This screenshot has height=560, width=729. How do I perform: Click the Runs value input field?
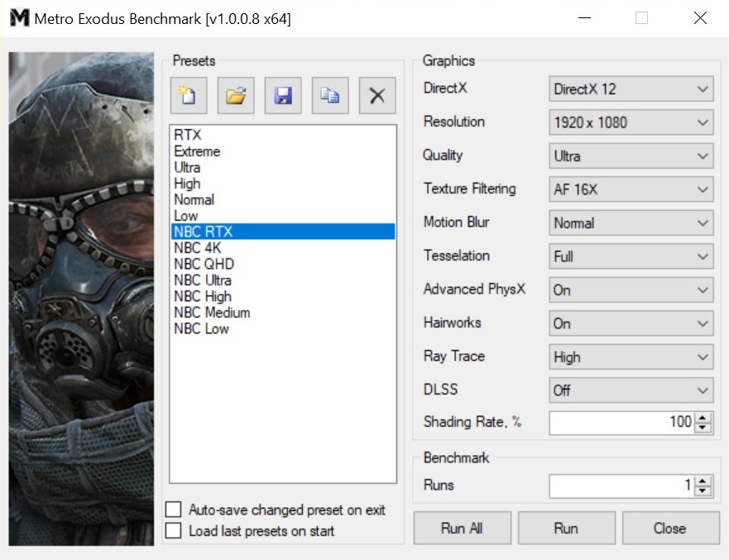(x=622, y=486)
